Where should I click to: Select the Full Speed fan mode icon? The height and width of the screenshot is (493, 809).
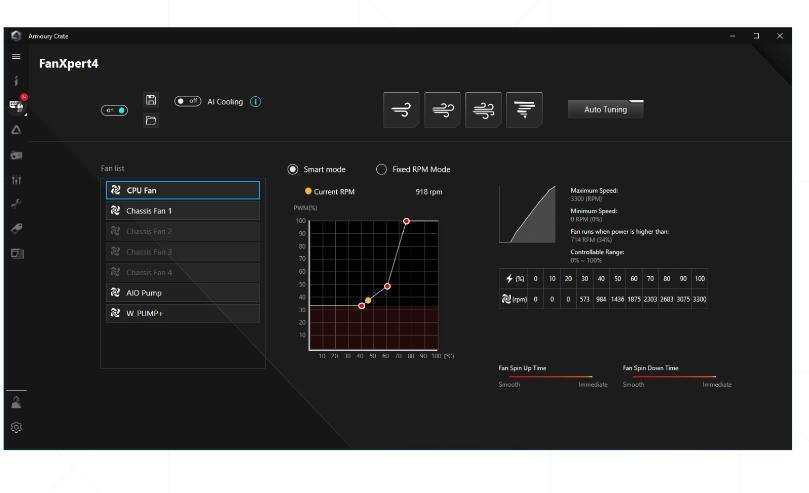click(x=524, y=109)
